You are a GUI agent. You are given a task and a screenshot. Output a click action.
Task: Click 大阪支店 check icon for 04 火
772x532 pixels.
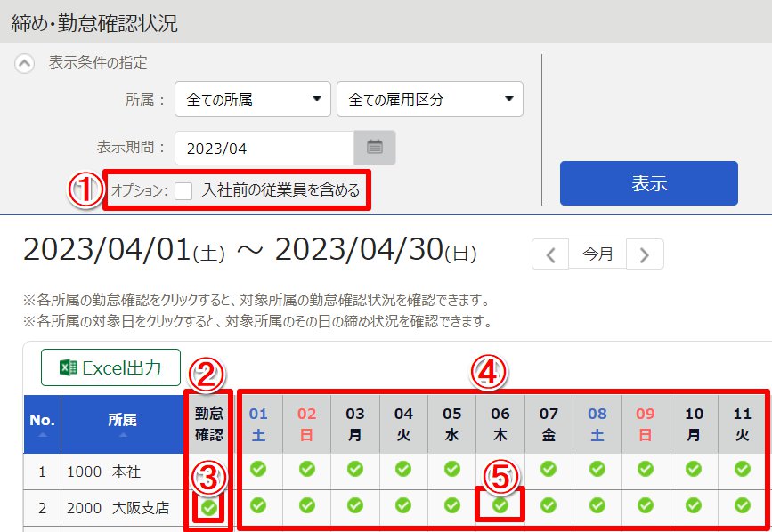pos(403,505)
